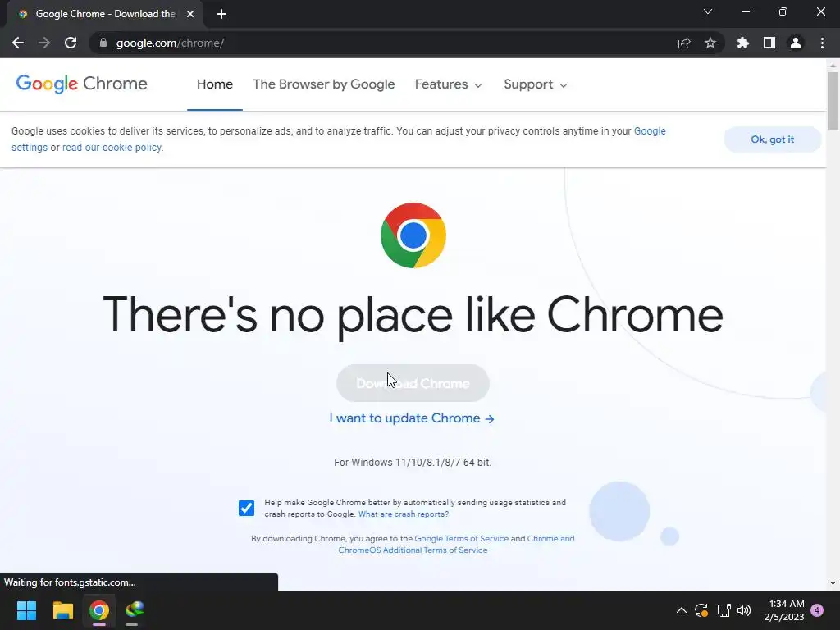Open 'read our cookie policy' link
840x630 pixels.
(112, 148)
